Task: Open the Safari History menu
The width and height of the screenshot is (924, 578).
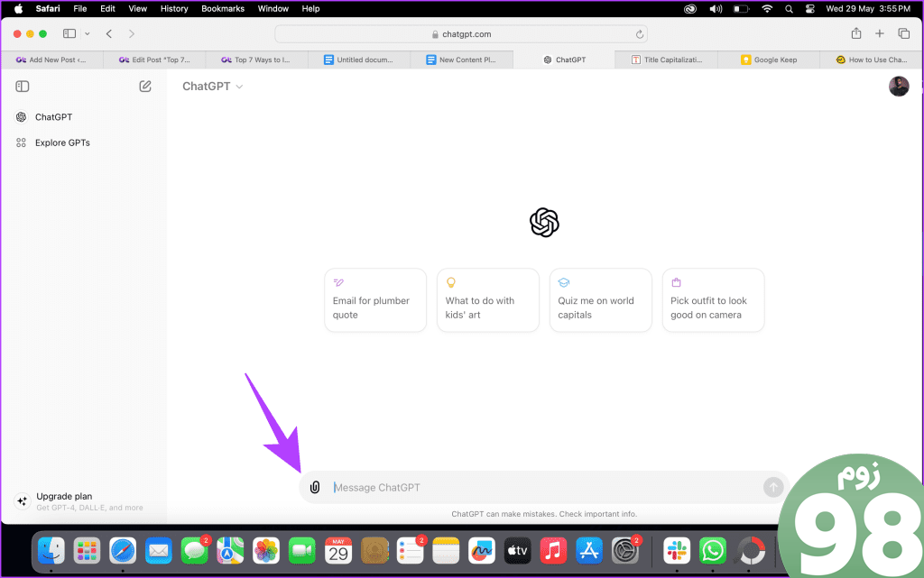Action: [x=174, y=9]
